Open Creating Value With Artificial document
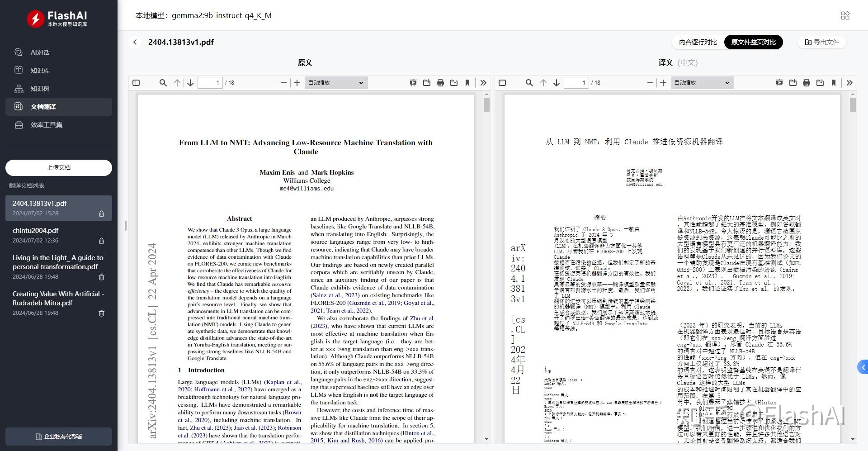Screen dimensions: 868x451 tap(59, 303)
